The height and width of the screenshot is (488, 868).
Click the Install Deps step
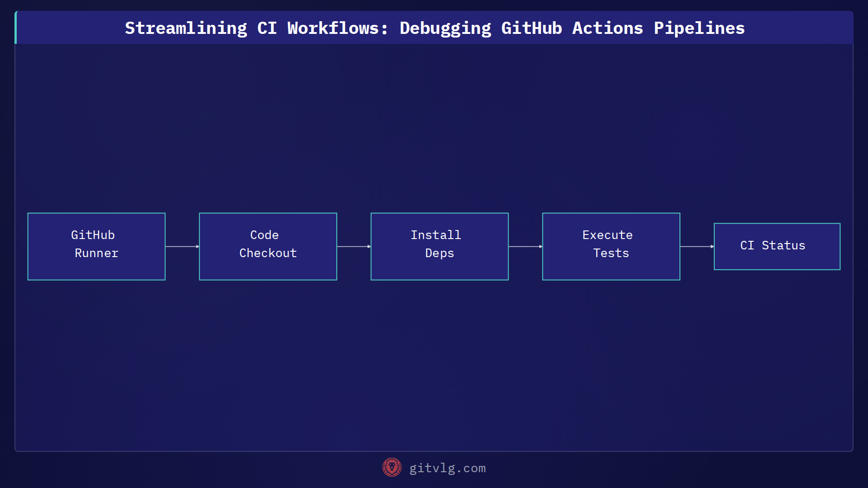point(439,247)
